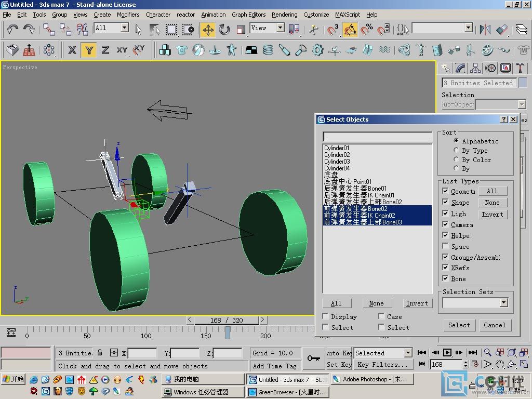Select Alphabetic sort radio button
This screenshot has height=399, width=532.
(x=456, y=140)
